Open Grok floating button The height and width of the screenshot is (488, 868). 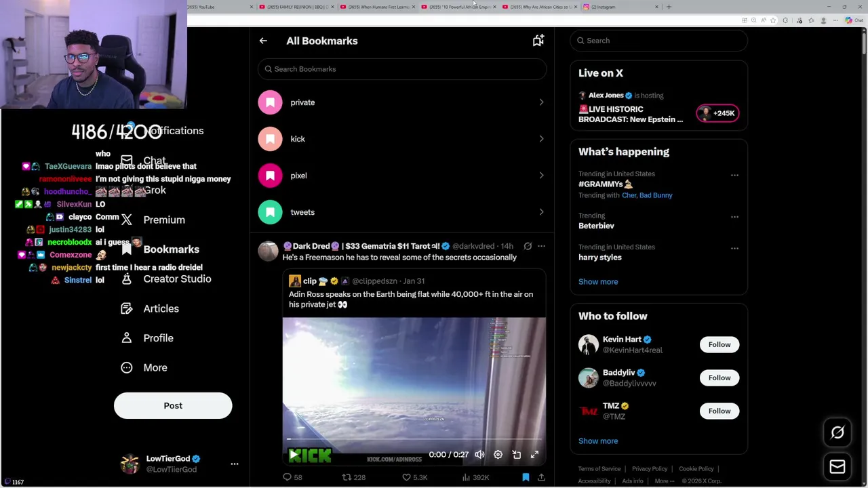click(x=837, y=432)
